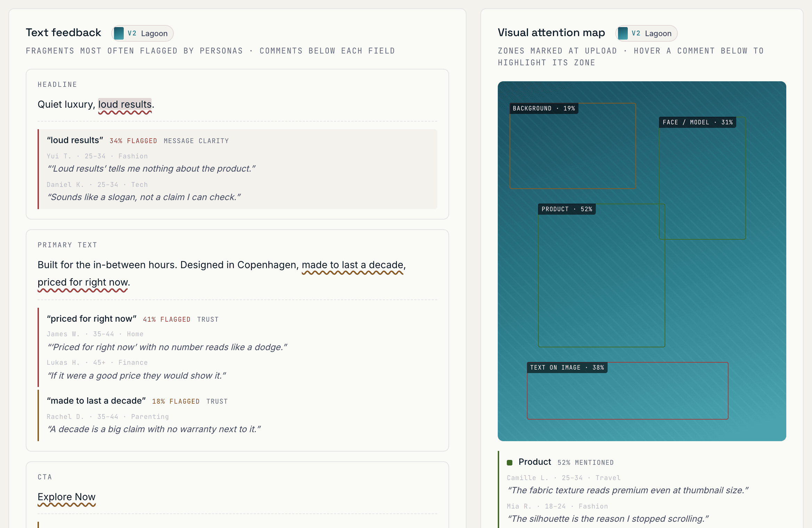Click the MESSAGE CLARITY tag
The height and width of the screenshot is (528, 812).
pyautogui.click(x=196, y=141)
